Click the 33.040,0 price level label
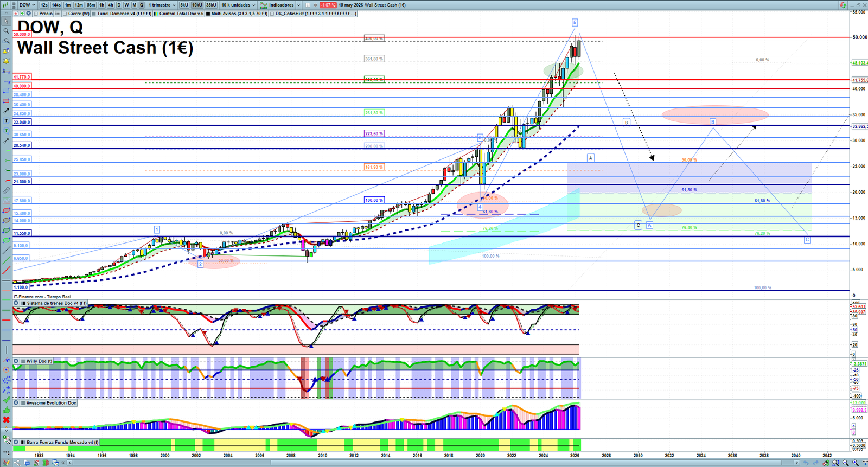This screenshot has width=868, height=467. (x=22, y=123)
